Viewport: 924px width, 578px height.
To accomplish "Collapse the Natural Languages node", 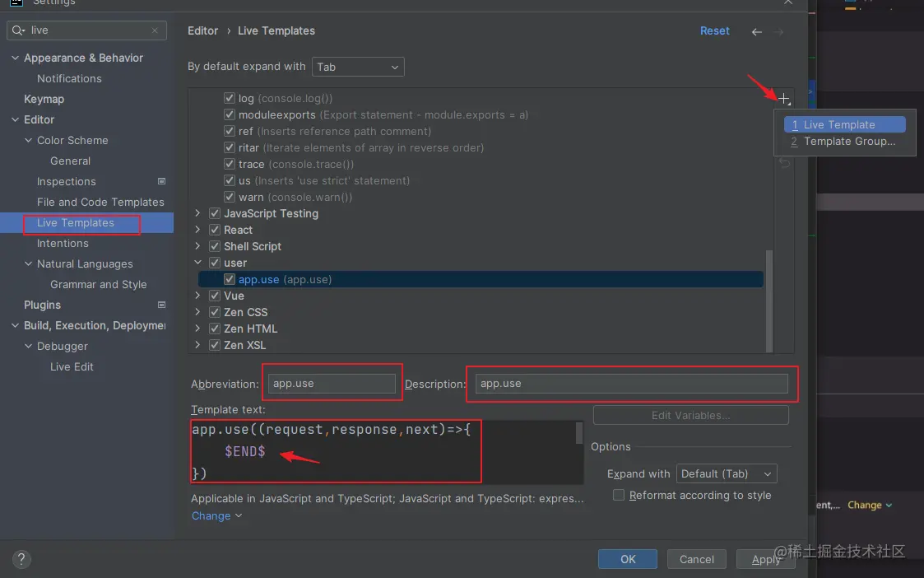I will pos(28,263).
